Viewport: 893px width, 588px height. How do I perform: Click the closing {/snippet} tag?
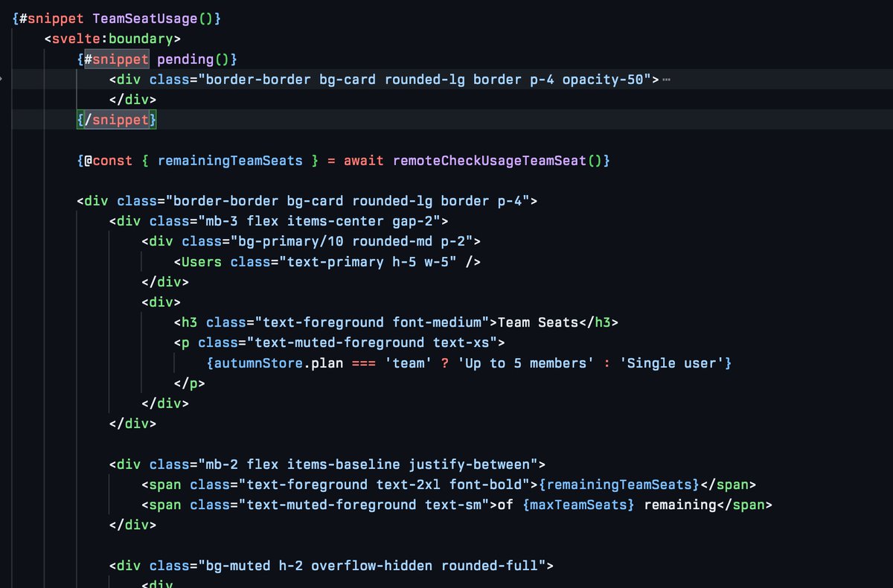(116, 119)
